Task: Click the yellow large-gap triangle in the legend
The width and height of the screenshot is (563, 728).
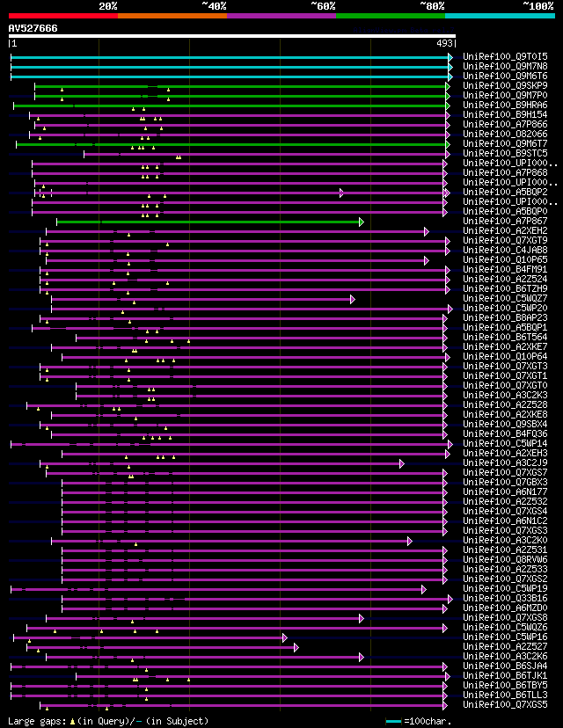Action: pos(72,722)
